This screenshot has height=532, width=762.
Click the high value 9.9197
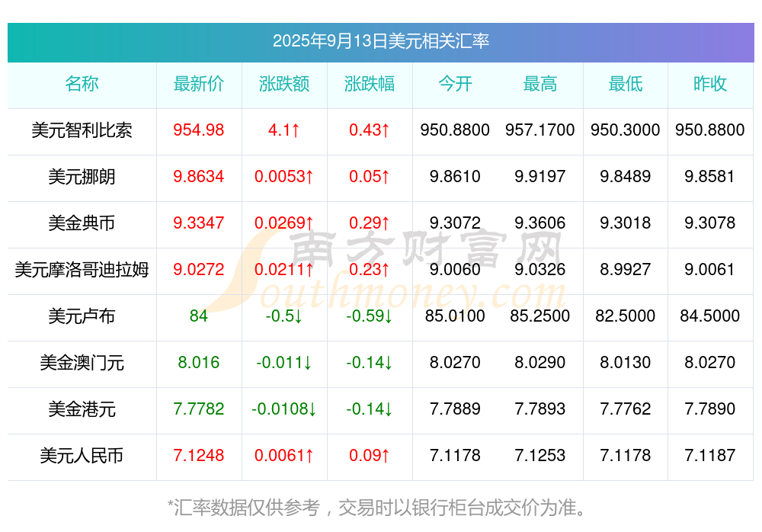(x=540, y=177)
